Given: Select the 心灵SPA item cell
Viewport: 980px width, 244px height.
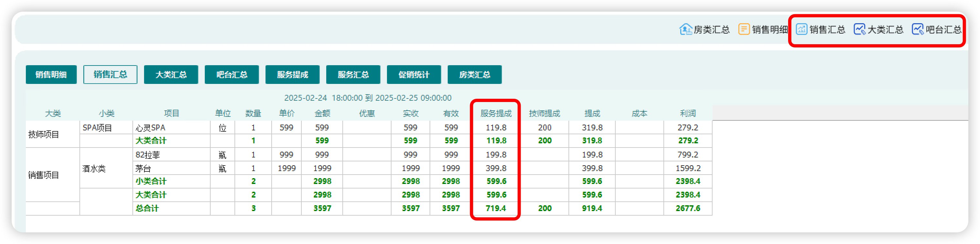Looking at the screenshot, I should (171, 127).
